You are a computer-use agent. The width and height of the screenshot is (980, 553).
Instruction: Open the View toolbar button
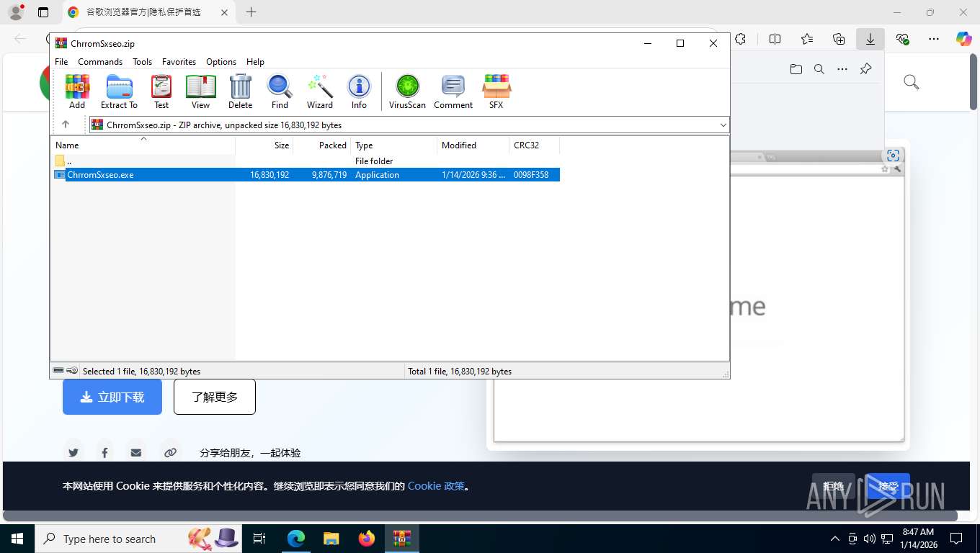[200, 91]
